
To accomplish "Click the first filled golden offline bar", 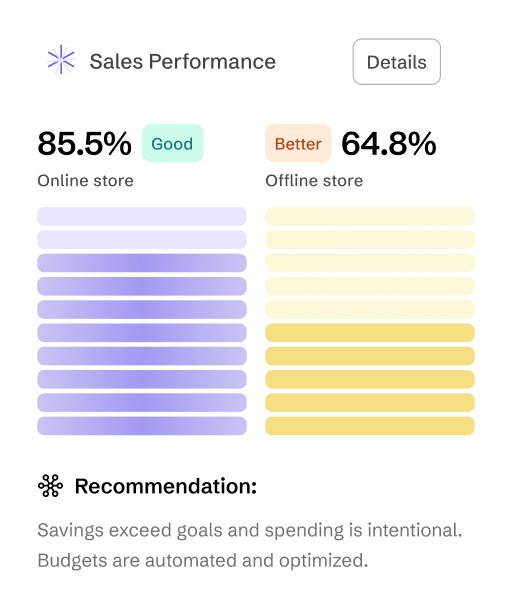I will [370, 333].
